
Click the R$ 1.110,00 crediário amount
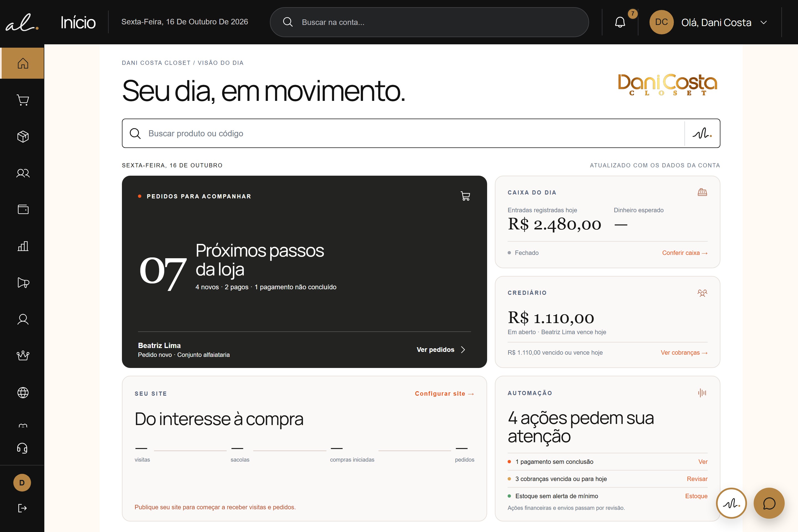(x=551, y=318)
